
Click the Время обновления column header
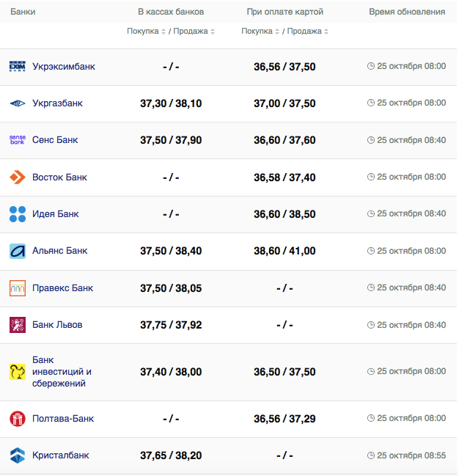(x=407, y=12)
